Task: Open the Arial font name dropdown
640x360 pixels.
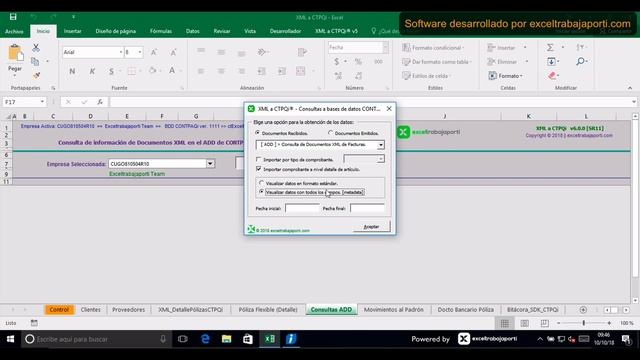Action: pyautogui.click(x=121, y=52)
